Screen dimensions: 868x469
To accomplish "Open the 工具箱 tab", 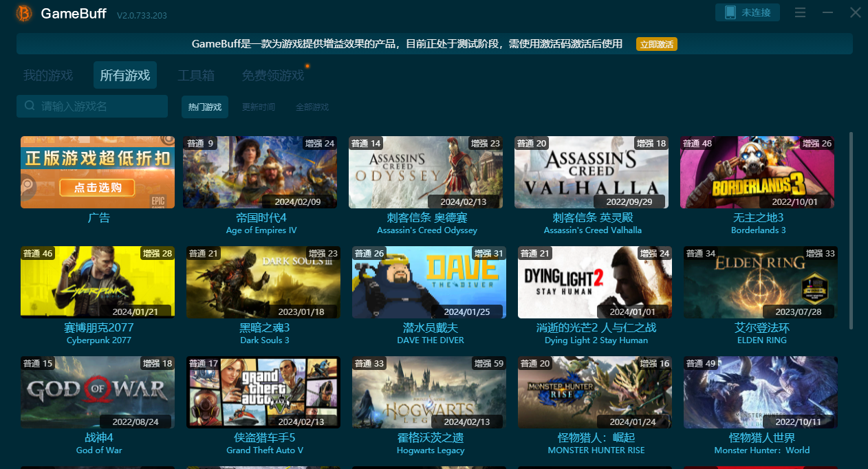I will pos(196,75).
